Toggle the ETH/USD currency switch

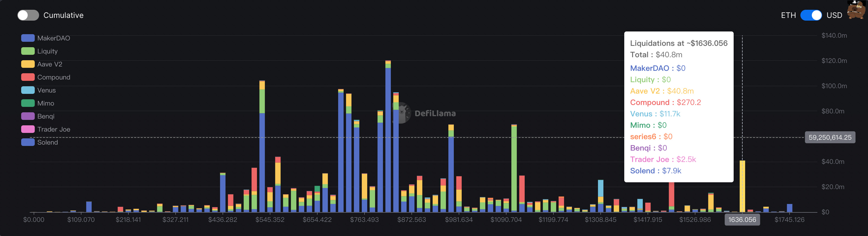tap(811, 15)
